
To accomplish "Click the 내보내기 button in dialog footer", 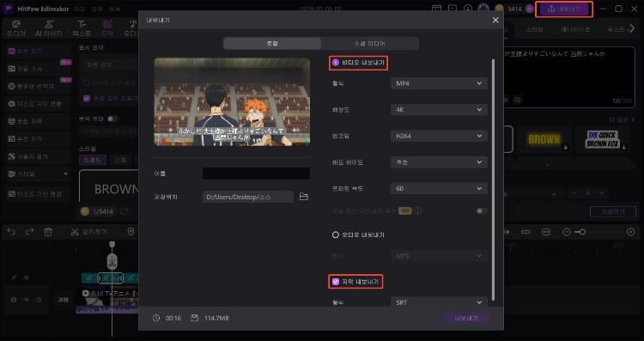I will click(466, 318).
